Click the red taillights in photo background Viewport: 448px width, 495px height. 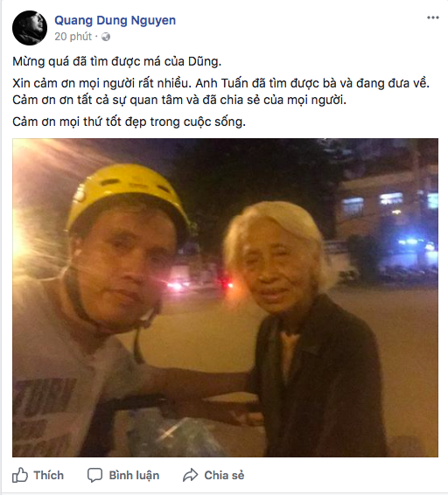point(202,285)
